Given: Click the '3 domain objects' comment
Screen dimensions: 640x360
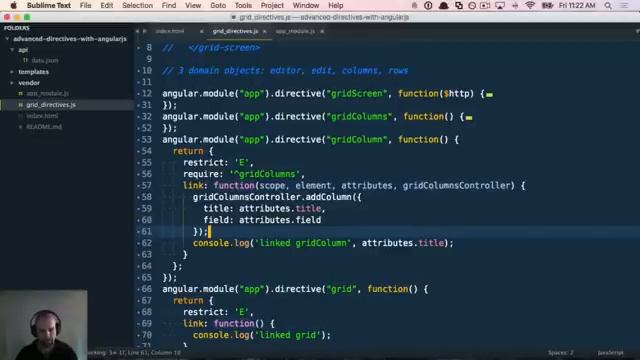Looking at the screenshot, I should 285,71.
